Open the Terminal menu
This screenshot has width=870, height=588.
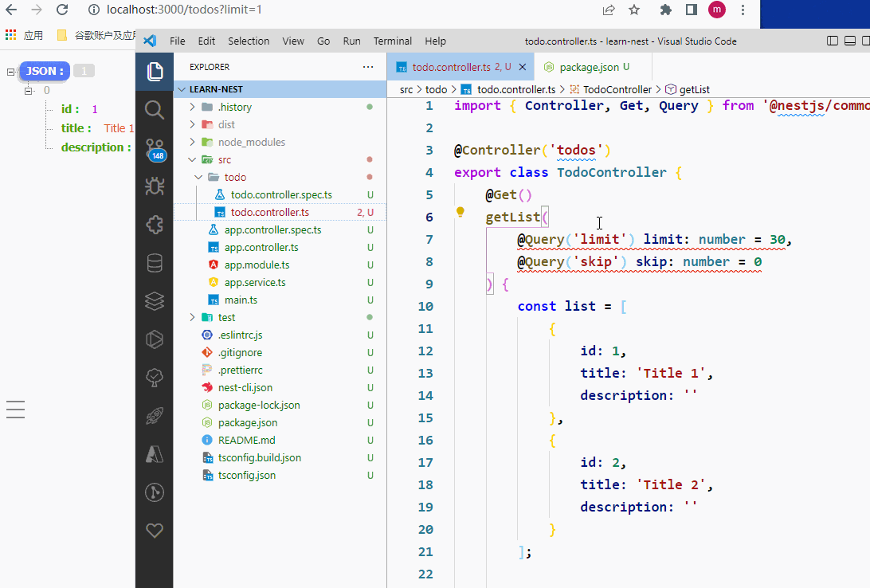[392, 41]
